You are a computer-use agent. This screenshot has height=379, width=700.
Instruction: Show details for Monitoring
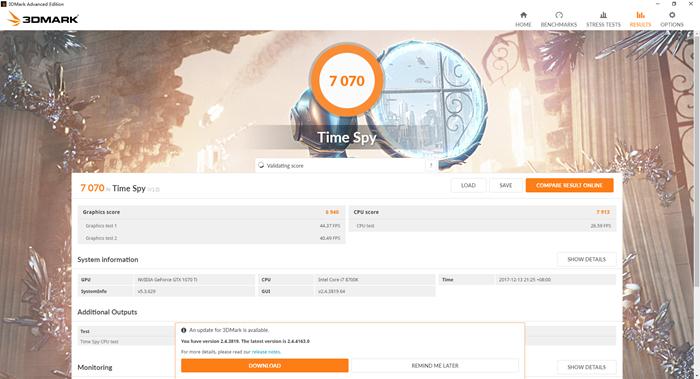[x=586, y=367]
